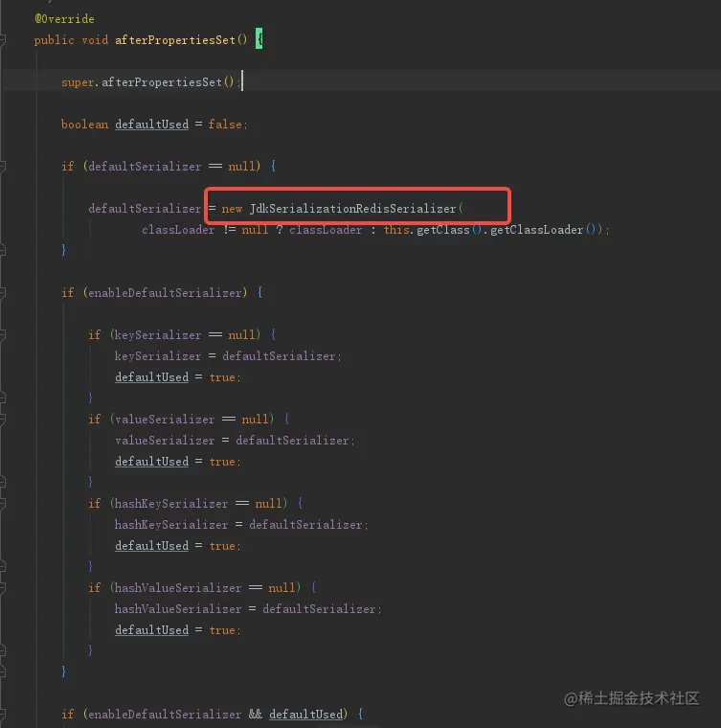Click the 'this' keyword
Image resolution: width=721 pixels, height=728 pixels.
click(396, 230)
